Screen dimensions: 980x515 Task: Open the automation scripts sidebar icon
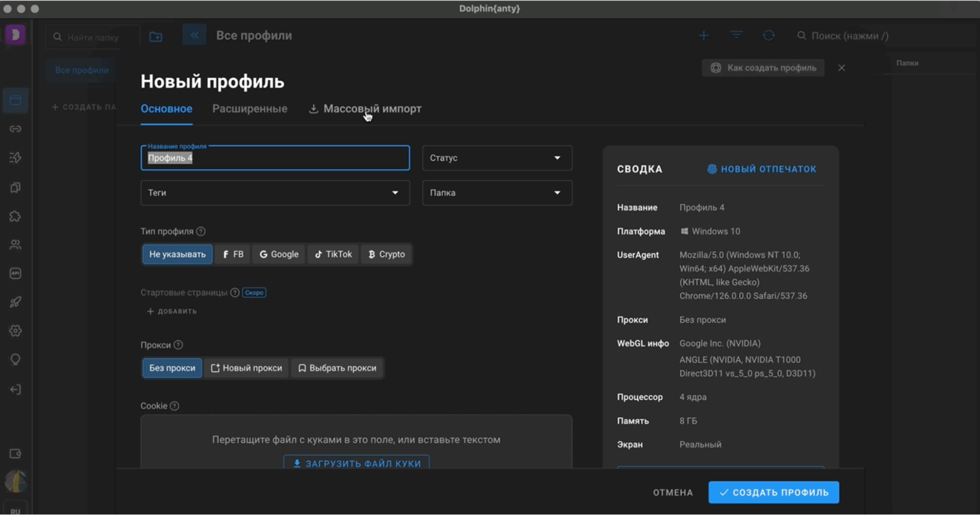(x=15, y=158)
